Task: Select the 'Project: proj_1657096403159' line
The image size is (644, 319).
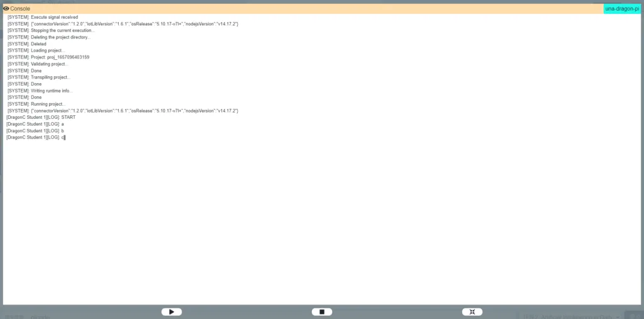Action: point(48,57)
